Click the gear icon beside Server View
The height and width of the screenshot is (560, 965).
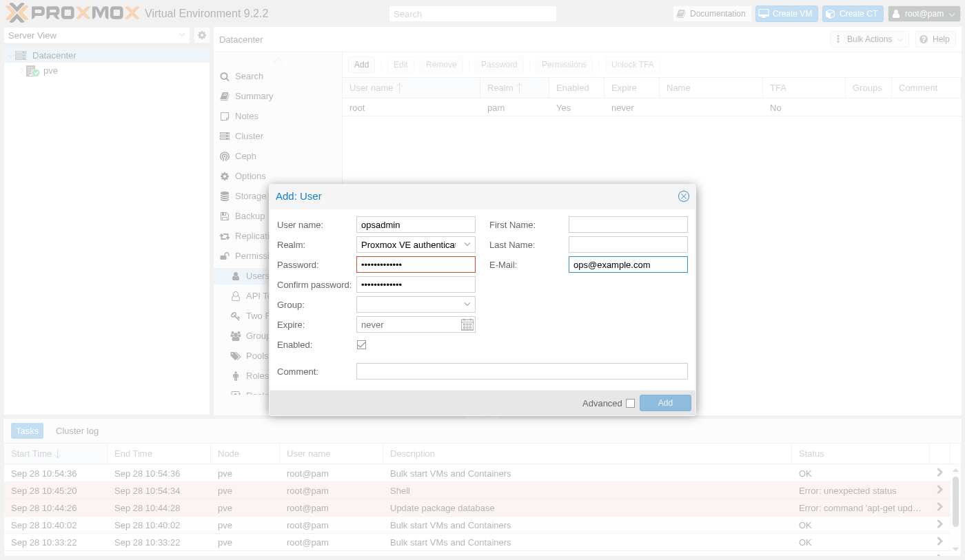[x=201, y=35]
